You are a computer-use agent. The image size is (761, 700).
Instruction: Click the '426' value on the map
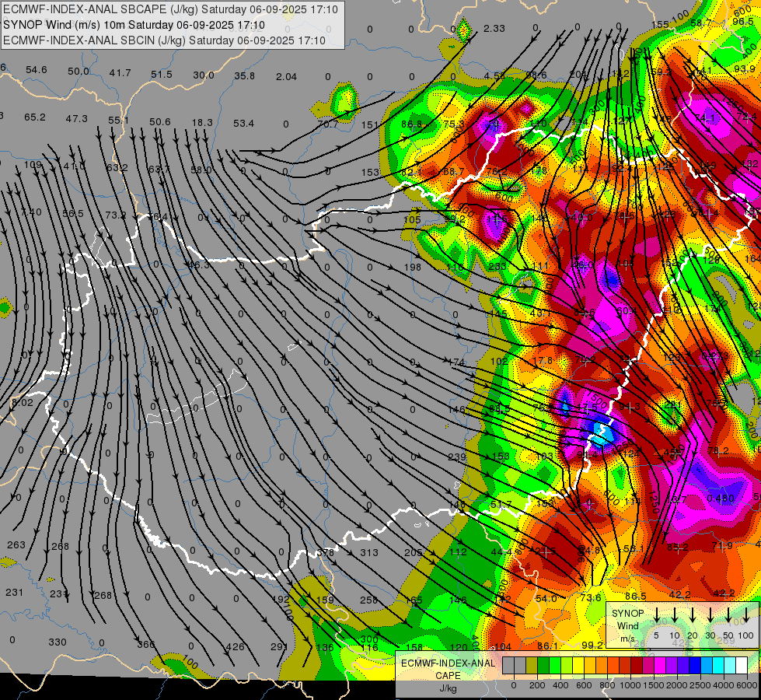click(x=236, y=646)
